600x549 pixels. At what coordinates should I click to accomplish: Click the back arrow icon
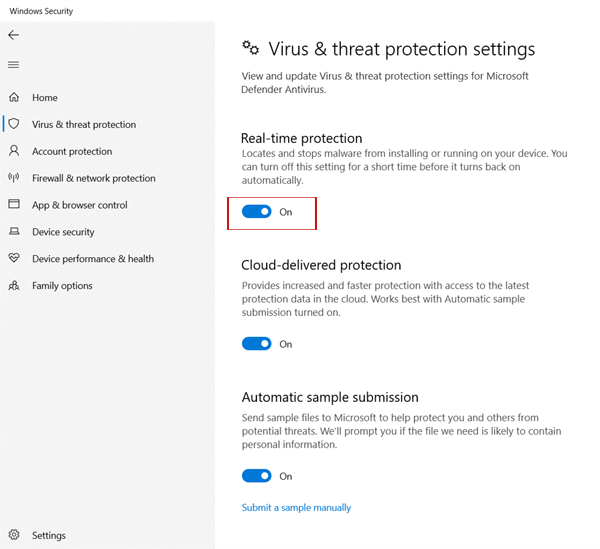click(x=13, y=35)
